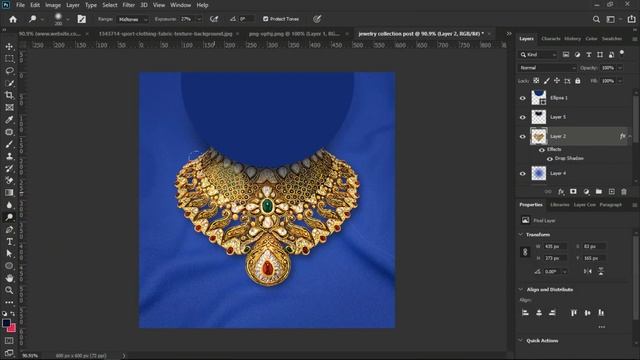Collapse the Quick Actions section
640x360 pixels.
[521, 340]
